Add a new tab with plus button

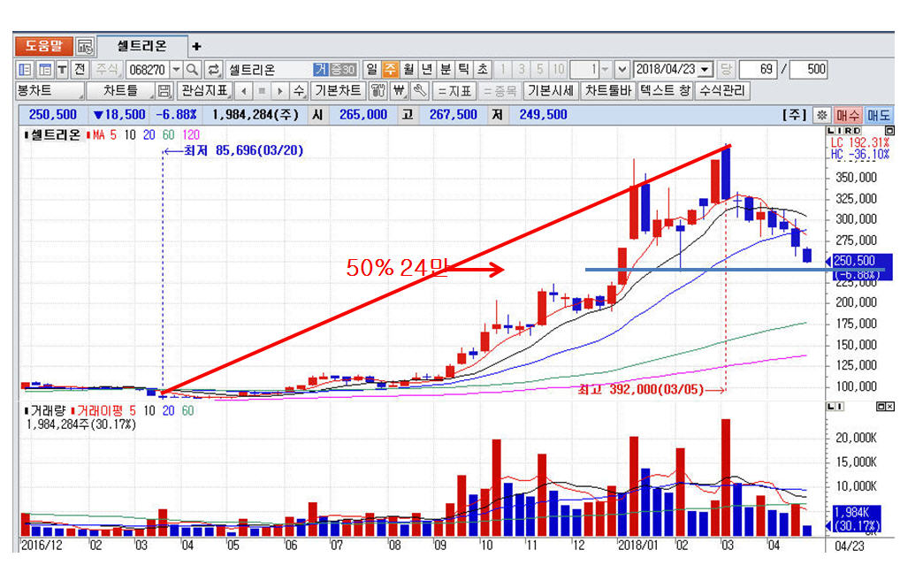196,46
